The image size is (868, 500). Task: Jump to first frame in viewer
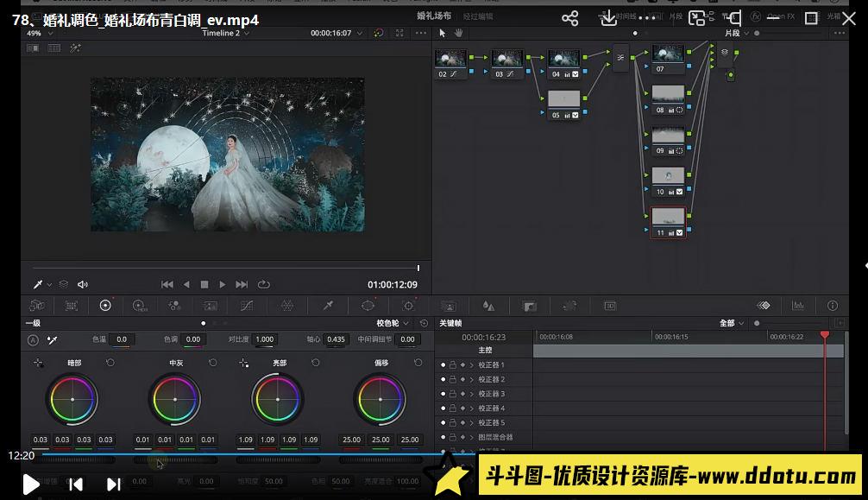point(167,284)
